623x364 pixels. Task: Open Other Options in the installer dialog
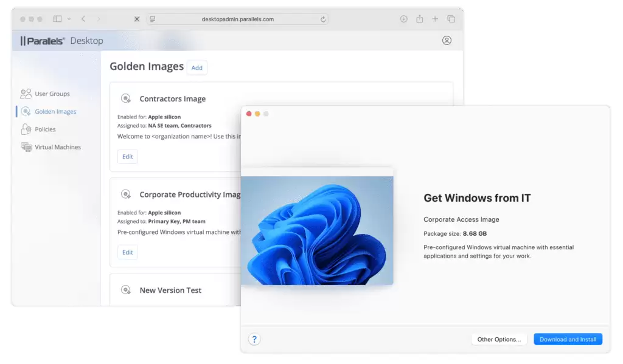(x=498, y=339)
